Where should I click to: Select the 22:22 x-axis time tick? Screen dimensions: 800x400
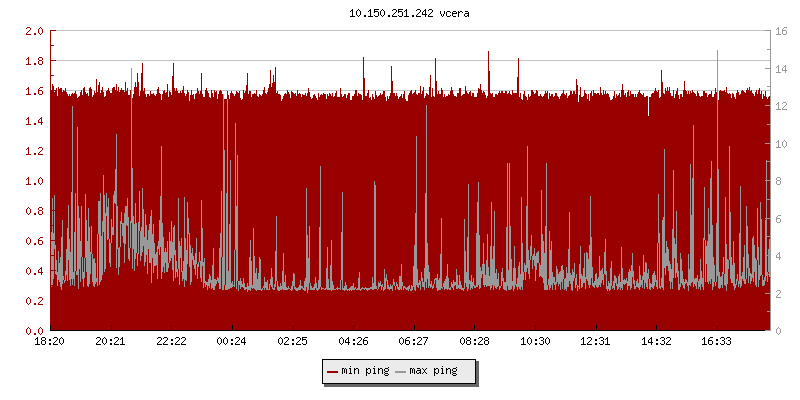(x=171, y=341)
